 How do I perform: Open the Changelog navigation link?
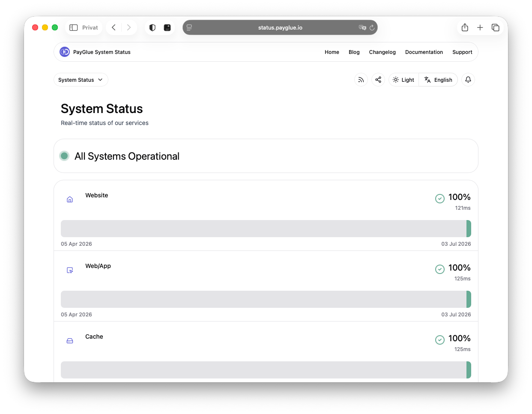click(383, 52)
